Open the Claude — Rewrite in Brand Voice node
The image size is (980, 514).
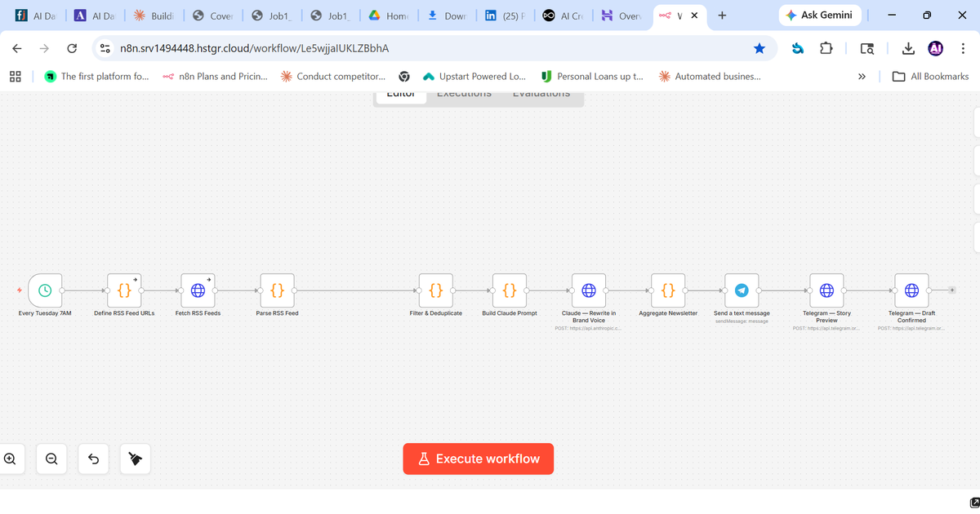point(589,290)
